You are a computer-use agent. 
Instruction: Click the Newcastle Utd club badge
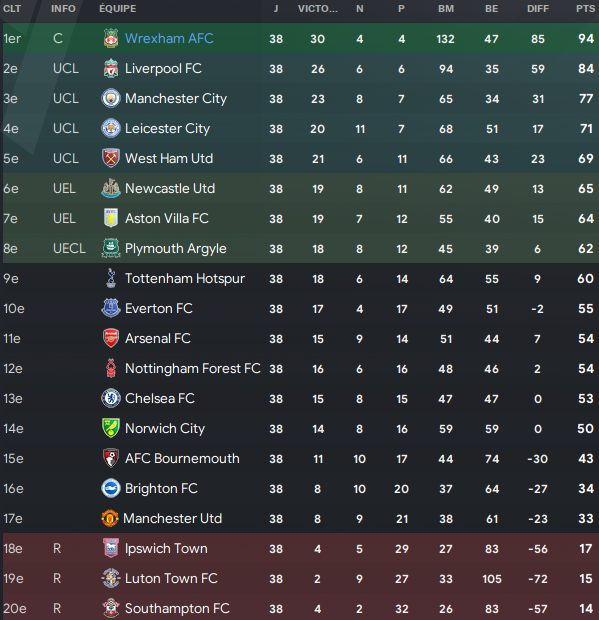[111, 189]
